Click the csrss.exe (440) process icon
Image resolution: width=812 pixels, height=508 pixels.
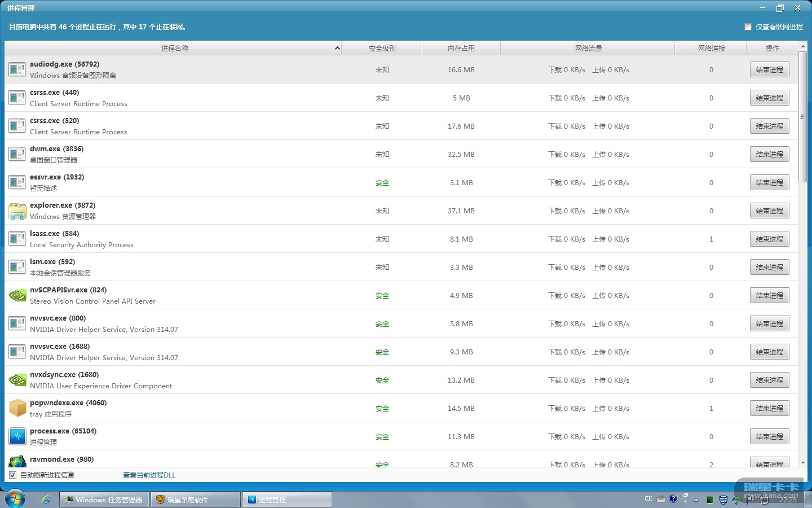[x=17, y=98]
